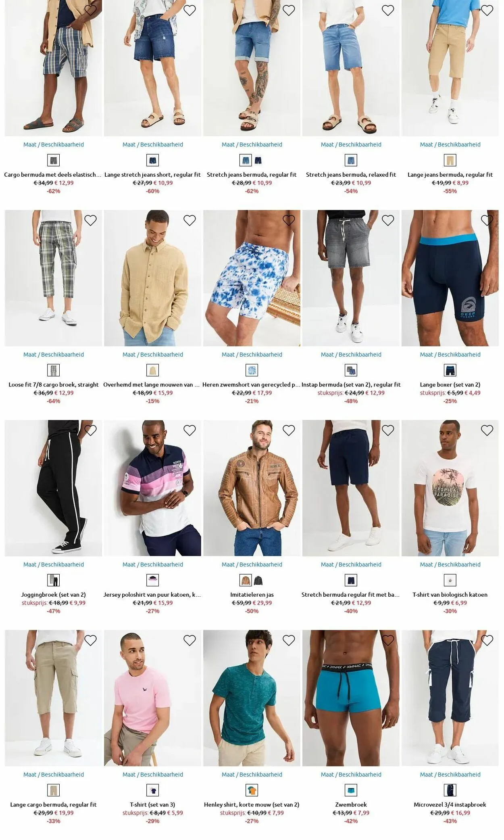Open Lange cargo bermuda, regular fit title
Screen dimensions: 504x840
click(x=54, y=804)
